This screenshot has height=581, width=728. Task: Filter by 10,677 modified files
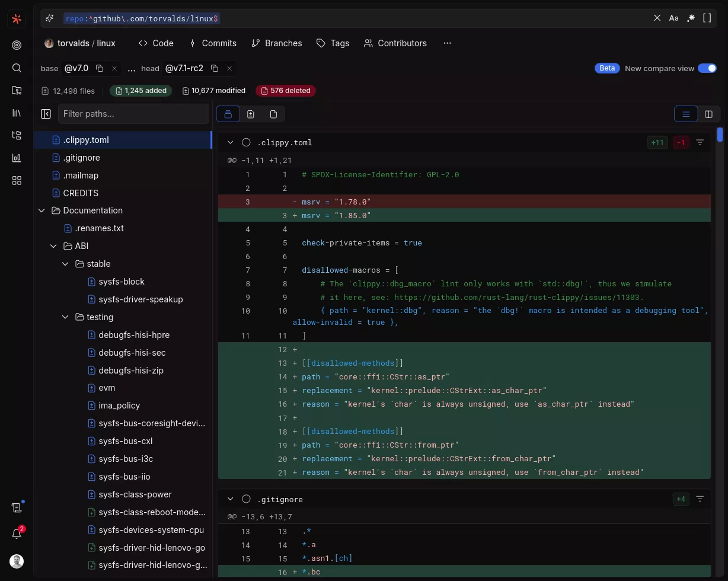pos(213,91)
